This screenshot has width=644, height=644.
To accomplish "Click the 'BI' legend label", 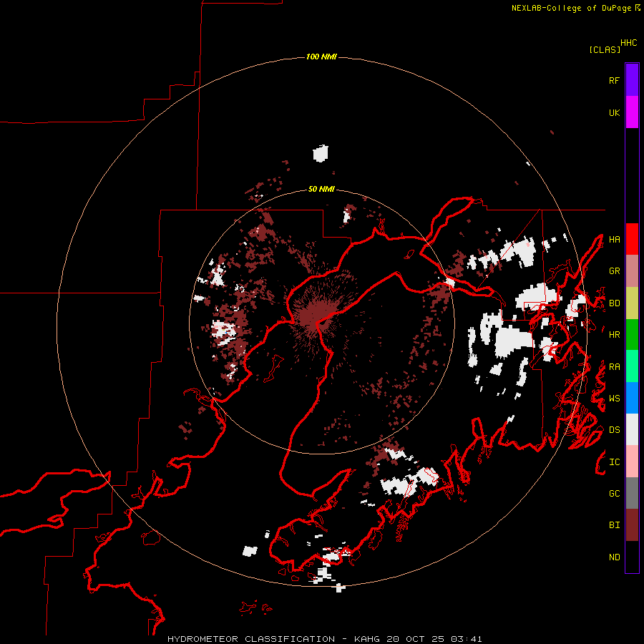I will [x=614, y=525].
